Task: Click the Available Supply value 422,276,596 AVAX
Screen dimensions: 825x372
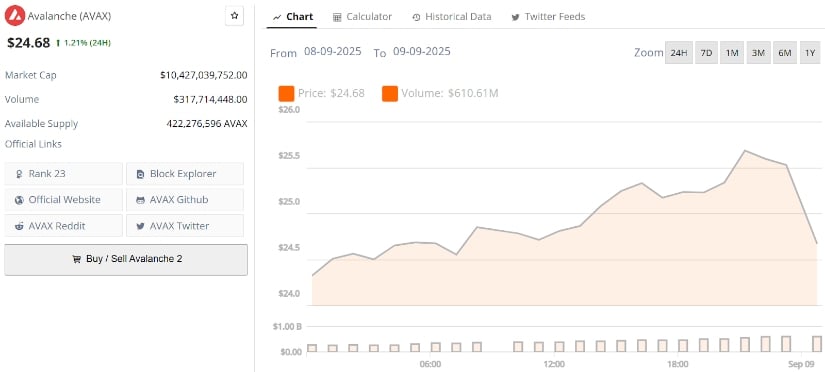Action: click(x=207, y=124)
